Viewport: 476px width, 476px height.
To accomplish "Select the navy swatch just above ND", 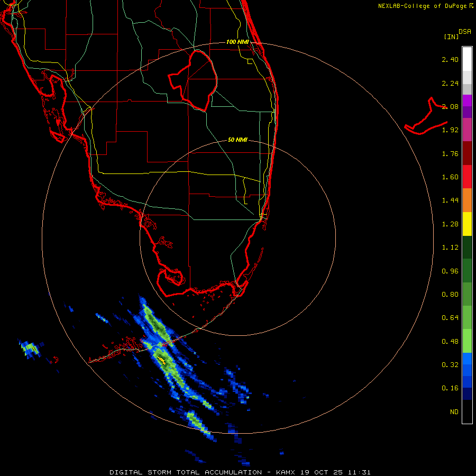I will [467, 394].
